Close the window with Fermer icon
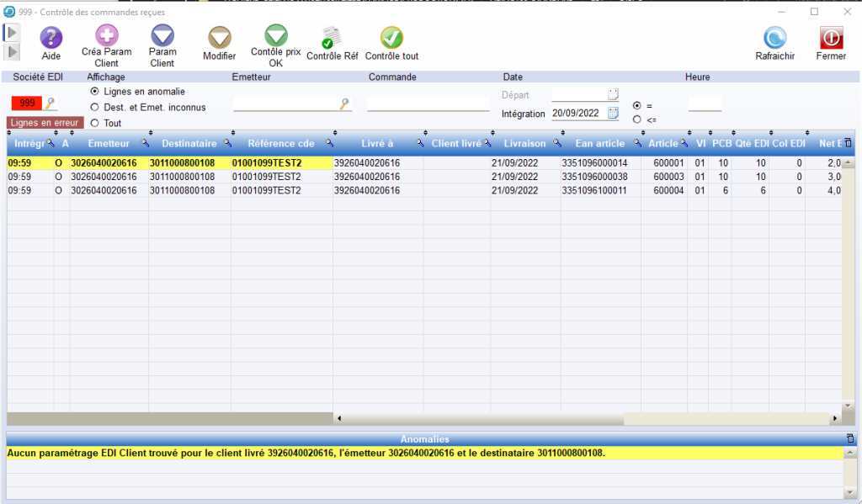862x504 pixels. click(x=831, y=39)
